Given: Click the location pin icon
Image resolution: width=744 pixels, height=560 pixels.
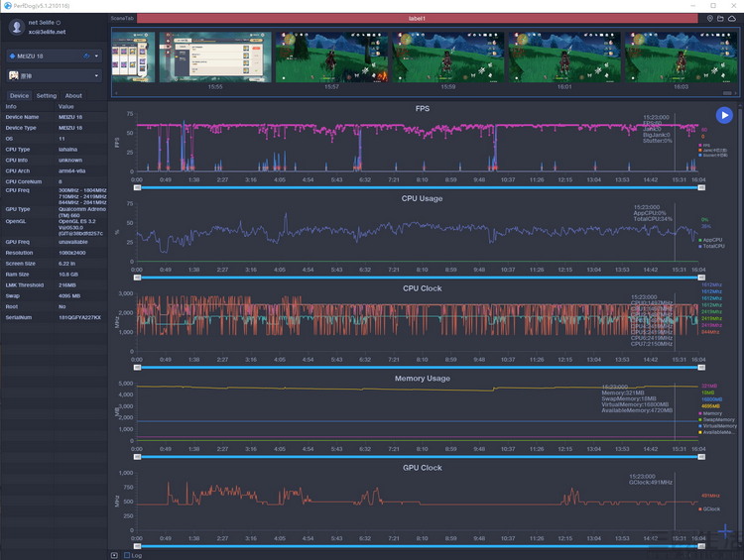Looking at the screenshot, I should pyautogui.click(x=709, y=18).
